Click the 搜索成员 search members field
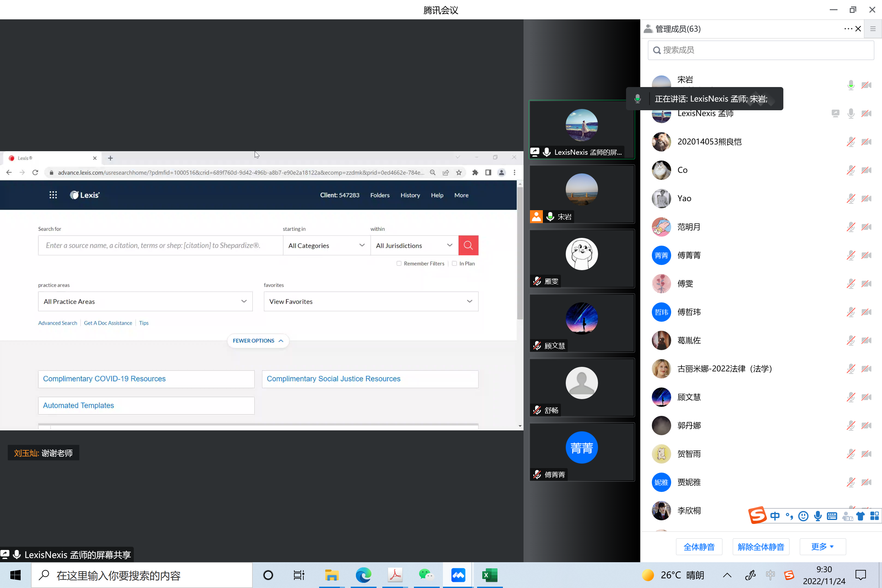Viewport: 882px width, 588px height. 761,50
